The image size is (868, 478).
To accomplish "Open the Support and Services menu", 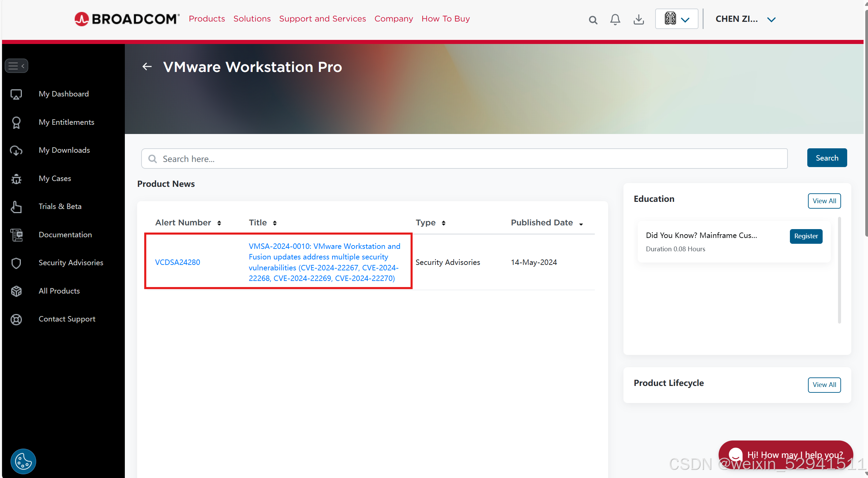I will coord(322,19).
